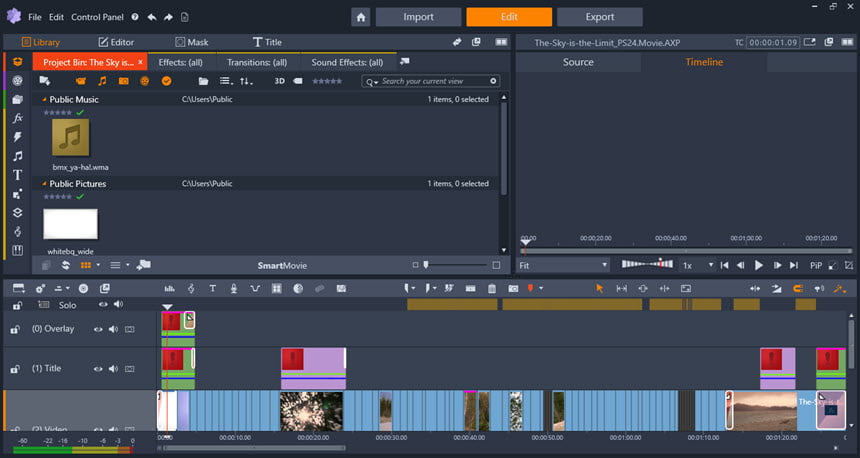The image size is (860, 458).
Task: Open the Edit menu
Action: (x=56, y=17)
